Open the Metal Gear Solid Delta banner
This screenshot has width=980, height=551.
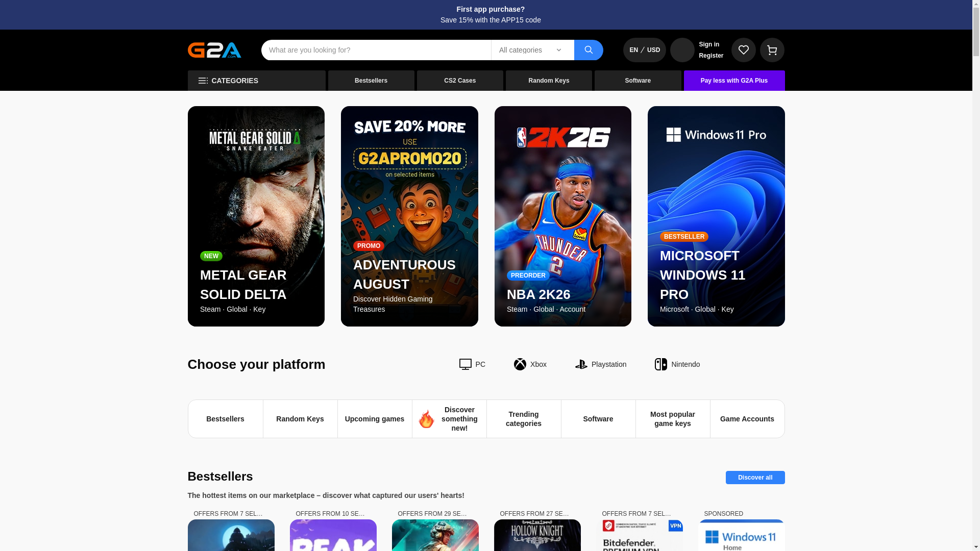256,216
